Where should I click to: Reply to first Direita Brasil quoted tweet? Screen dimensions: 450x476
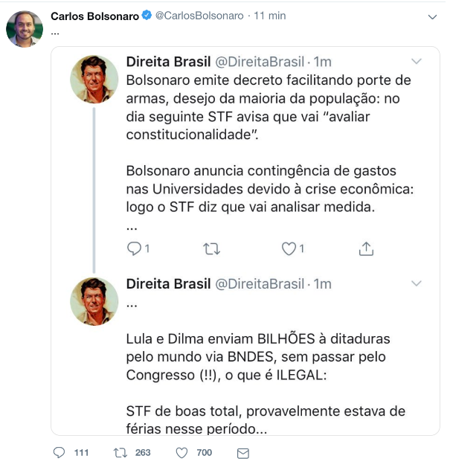[x=134, y=249]
